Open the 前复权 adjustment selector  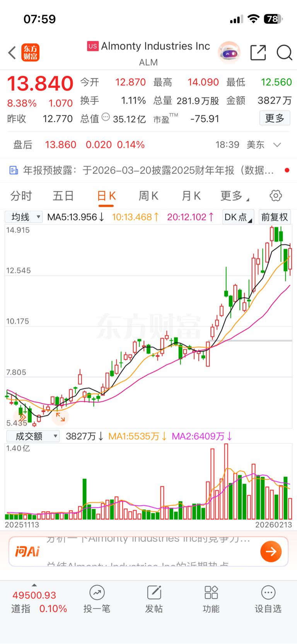[x=275, y=217]
